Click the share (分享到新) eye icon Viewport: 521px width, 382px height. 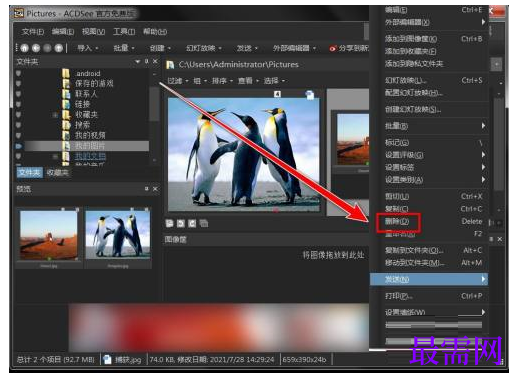click(x=332, y=48)
